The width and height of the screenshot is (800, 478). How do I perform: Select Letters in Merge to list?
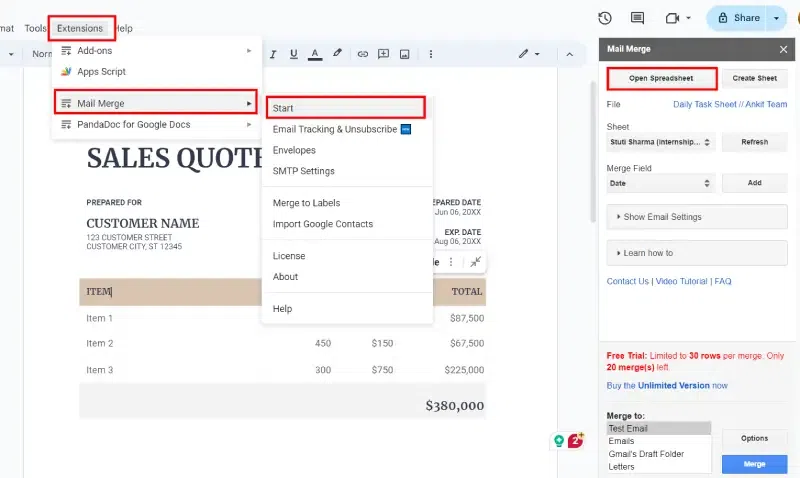(659, 467)
